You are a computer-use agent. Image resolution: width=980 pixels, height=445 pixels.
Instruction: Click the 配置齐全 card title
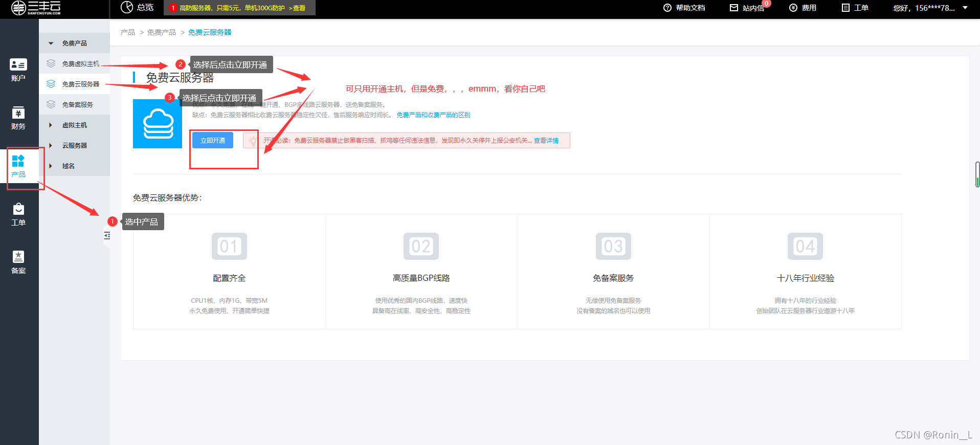tap(229, 278)
